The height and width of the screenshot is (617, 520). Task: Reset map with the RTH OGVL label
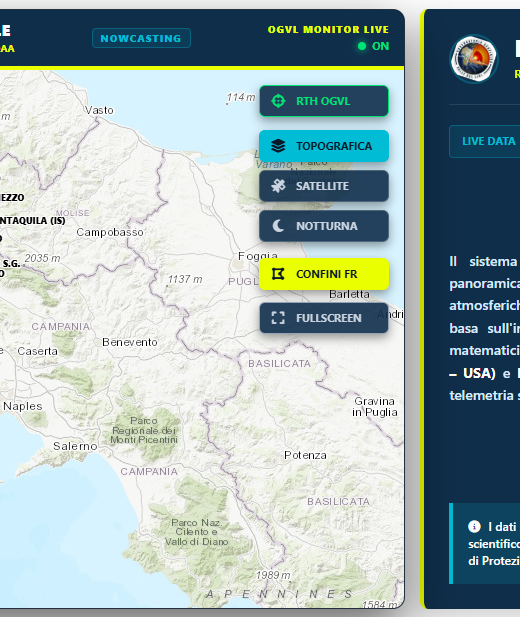click(x=323, y=101)
